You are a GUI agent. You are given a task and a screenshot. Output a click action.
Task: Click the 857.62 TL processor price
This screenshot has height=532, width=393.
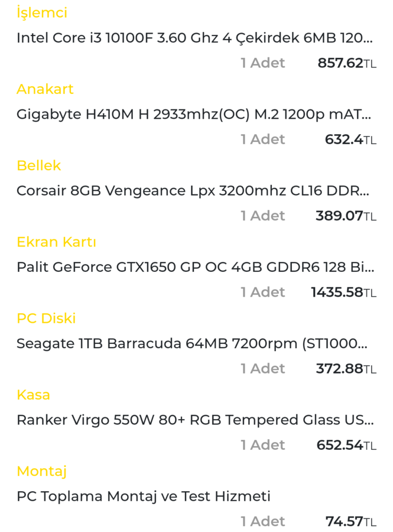(346, 63)
